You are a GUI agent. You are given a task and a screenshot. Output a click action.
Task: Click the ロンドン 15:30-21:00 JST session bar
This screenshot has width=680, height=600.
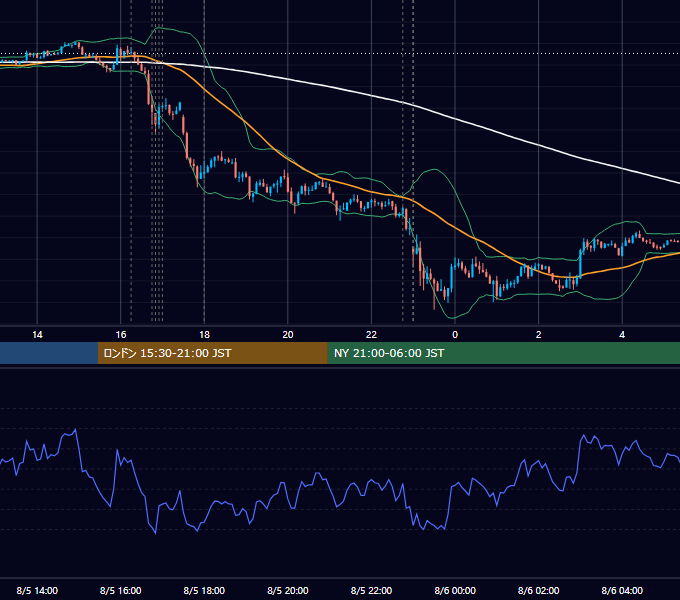[x=212, y=353]
